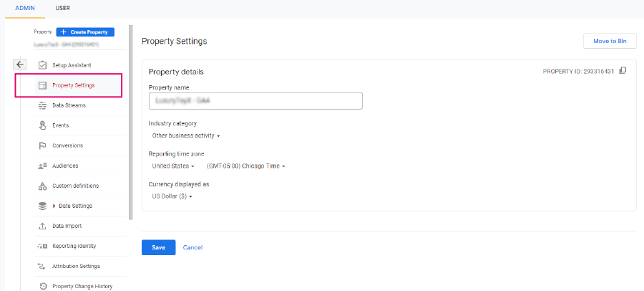644x291 pixels.
Task: Open Reporting Identity in the sidebar
Action: click(x=74, y=246)
